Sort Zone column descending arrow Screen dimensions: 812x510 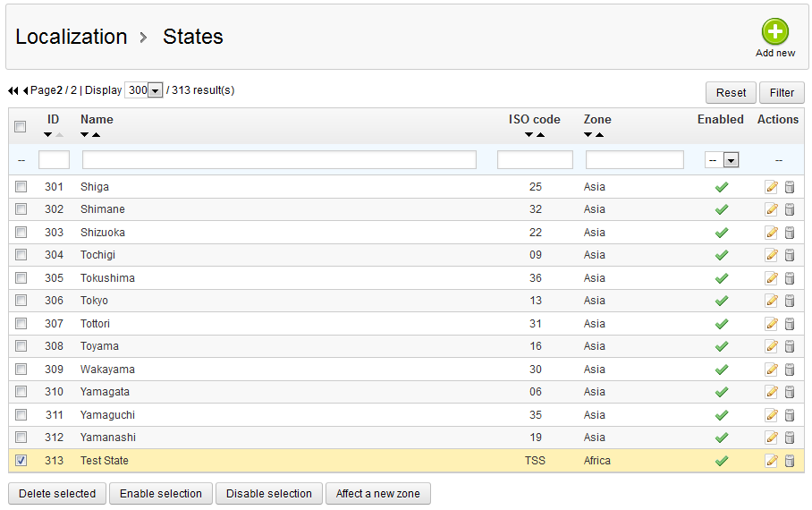tap(588, 135)
